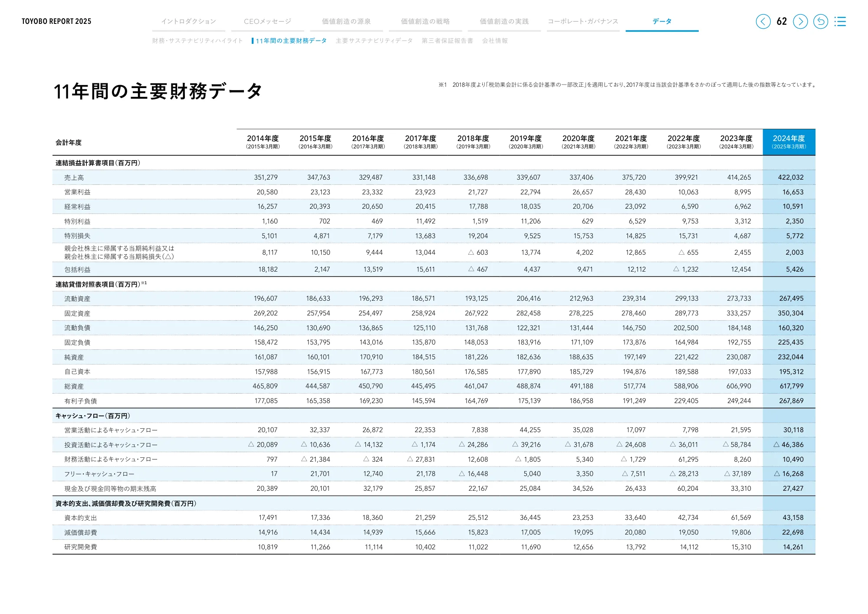Click the TOYOBO REPORT 2025 title

[x=56, y=21]
